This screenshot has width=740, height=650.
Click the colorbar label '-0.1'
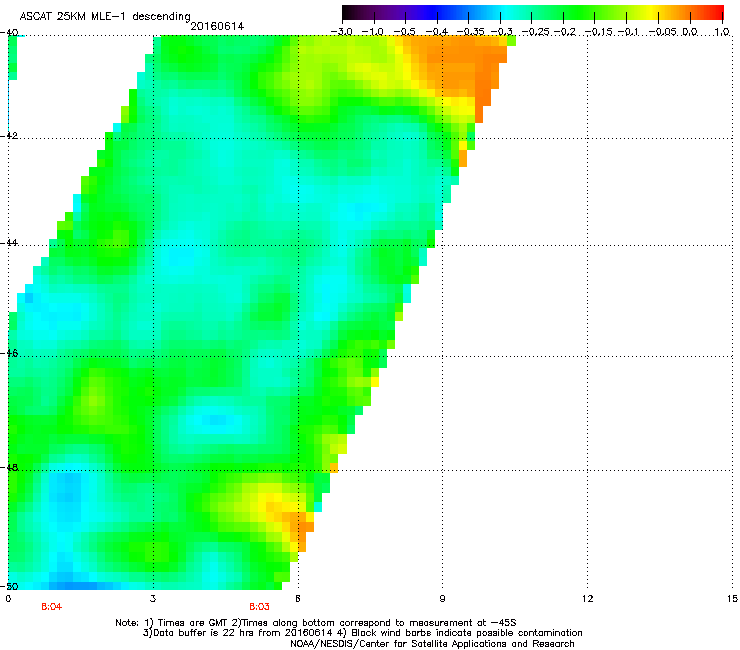pyautogui.click(x=628, y=32)
